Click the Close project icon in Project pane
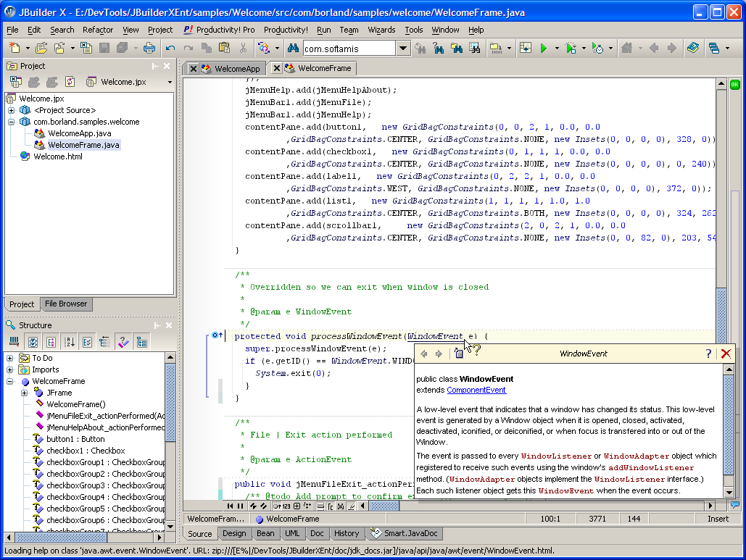 (x=16, y=82)
